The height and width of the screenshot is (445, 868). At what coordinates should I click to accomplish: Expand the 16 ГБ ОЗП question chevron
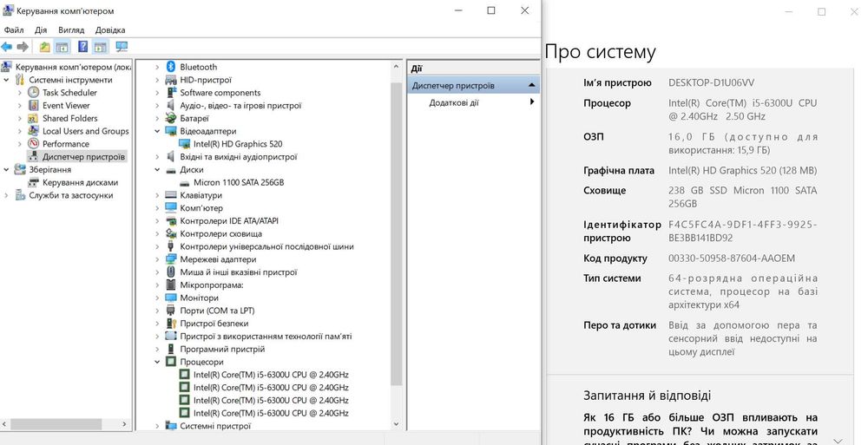pyautogui.click(x=838, y=441)
